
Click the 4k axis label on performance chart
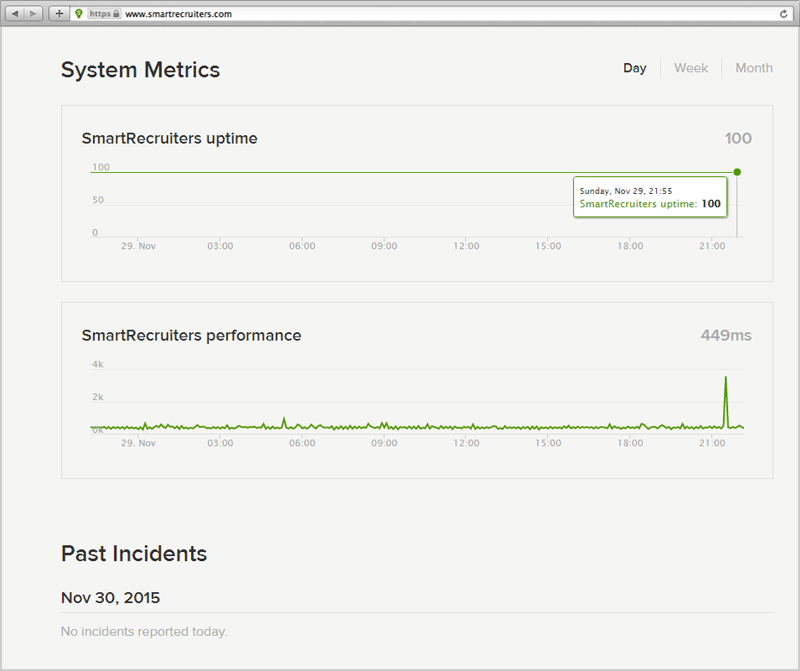[x=97, y=364]
